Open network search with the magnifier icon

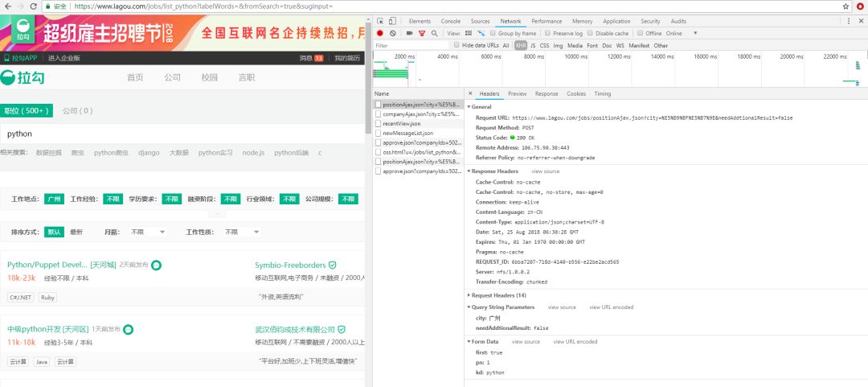(434, 33)
